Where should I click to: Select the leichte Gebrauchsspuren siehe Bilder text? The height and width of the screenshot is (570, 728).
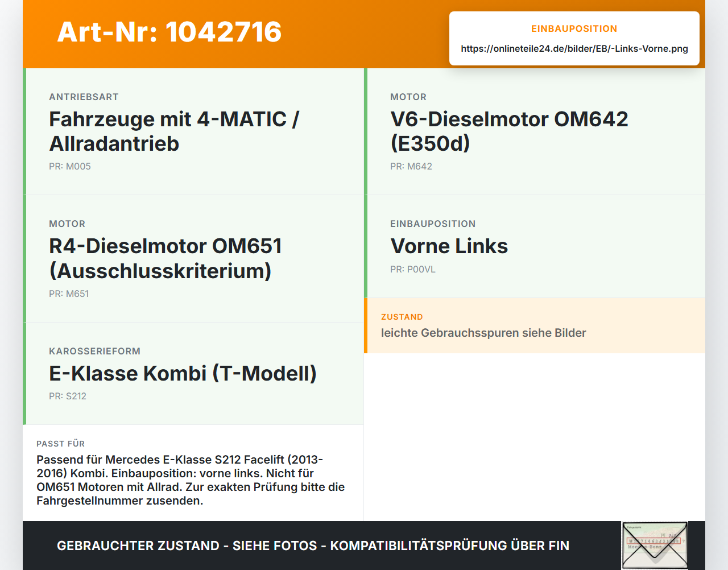pyautogui.click(x=483, y=333)
